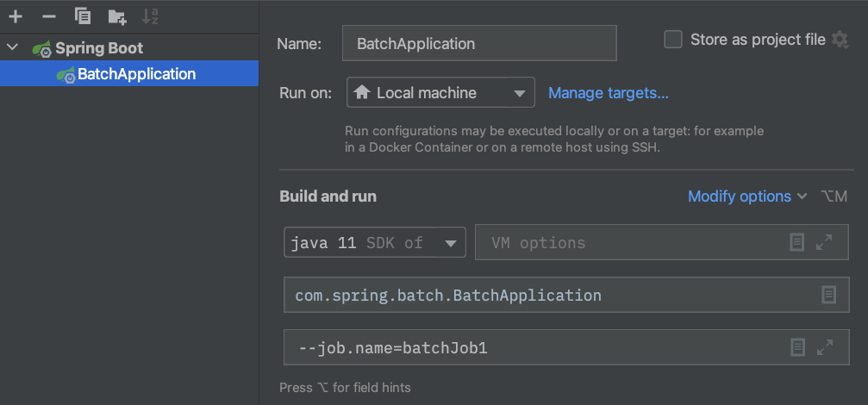Image resolution: width=868 pixels, height=405 pixels.
Task: Click the Add New Configuration plus icon
Action: 16,16
